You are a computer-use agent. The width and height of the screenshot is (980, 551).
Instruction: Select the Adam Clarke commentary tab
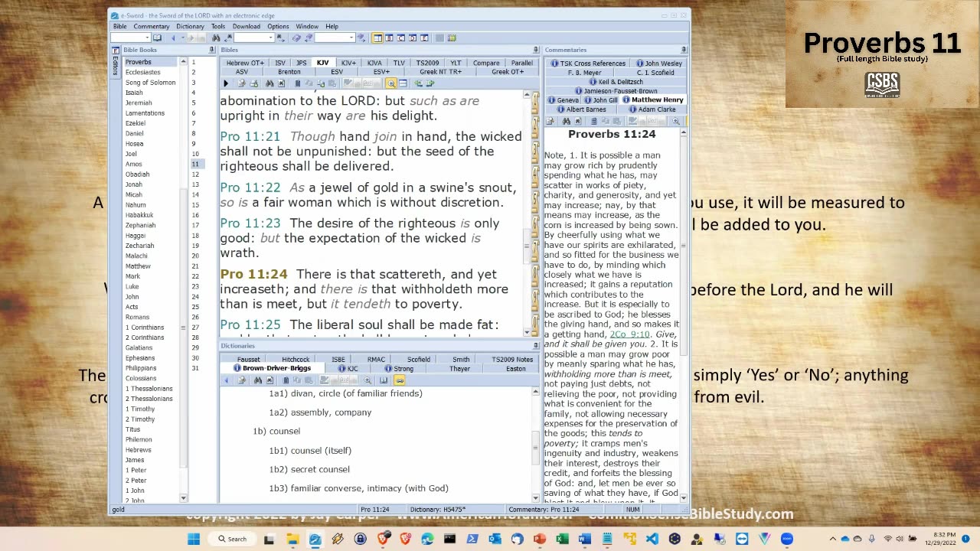[x=652, y=109]
